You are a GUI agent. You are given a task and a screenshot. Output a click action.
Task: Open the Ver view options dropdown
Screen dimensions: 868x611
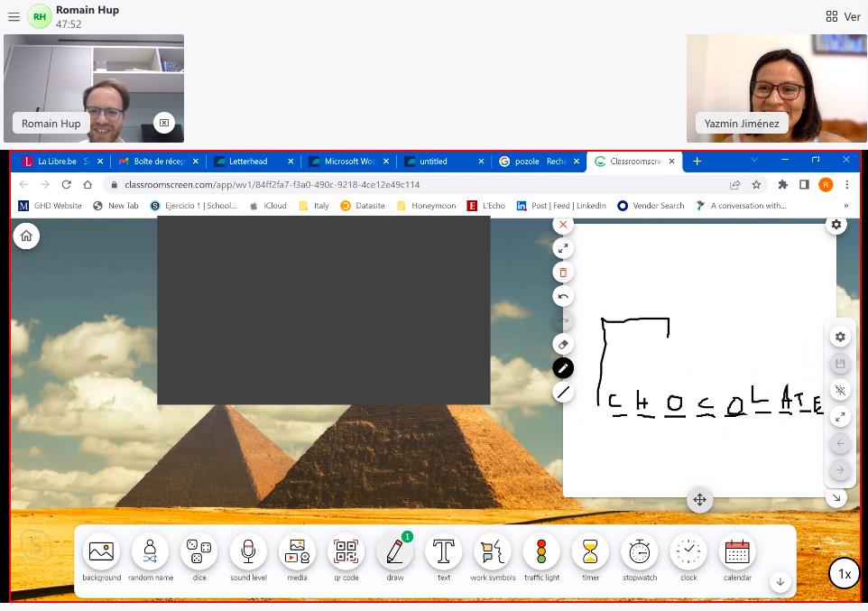point(843,16)
